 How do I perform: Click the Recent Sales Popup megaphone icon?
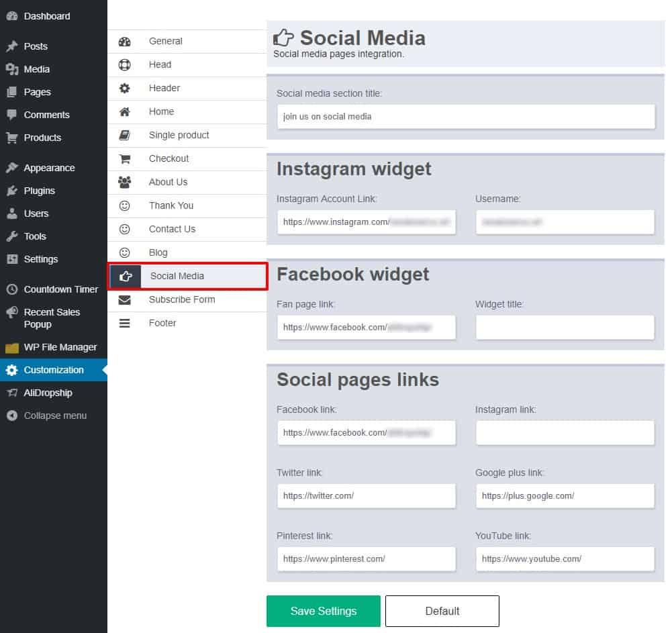point(12,312)
